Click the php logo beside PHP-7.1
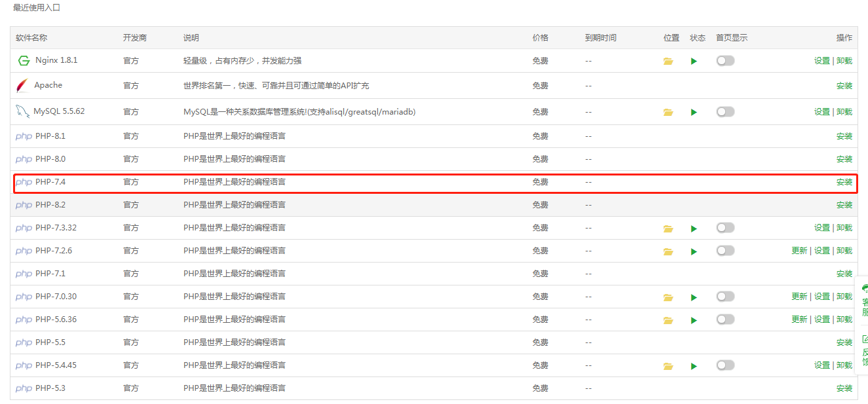The image size is (868, 404). (x=24, y=274)
